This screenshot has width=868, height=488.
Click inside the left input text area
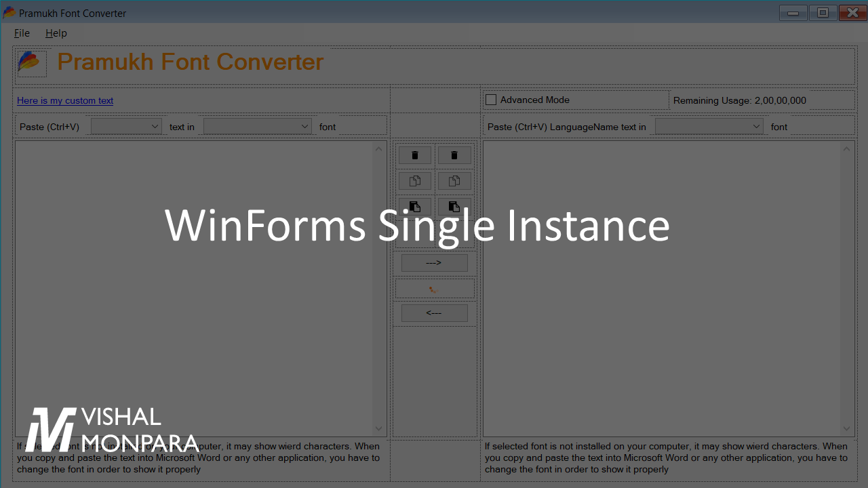click(194, 288)
